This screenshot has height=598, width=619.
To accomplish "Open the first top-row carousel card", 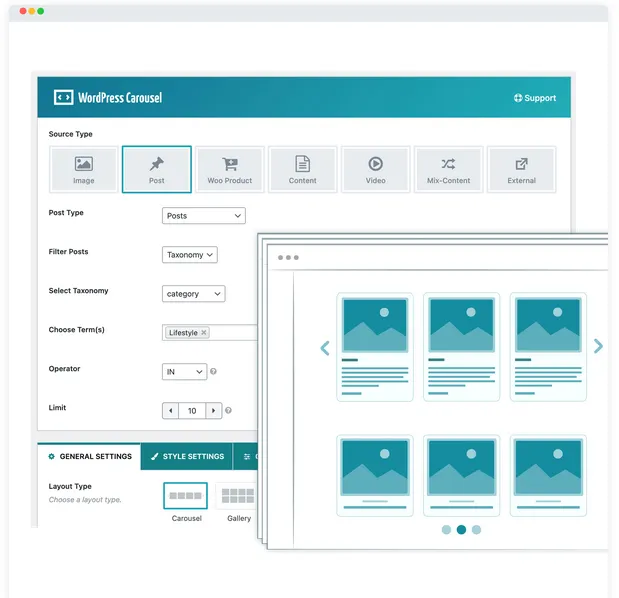I will coord(375,347).
